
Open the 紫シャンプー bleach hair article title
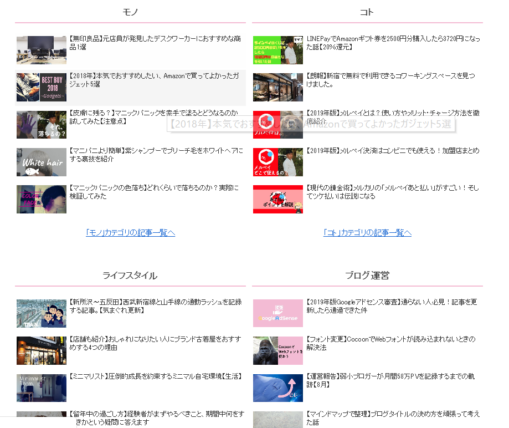(x=156, y=155)
